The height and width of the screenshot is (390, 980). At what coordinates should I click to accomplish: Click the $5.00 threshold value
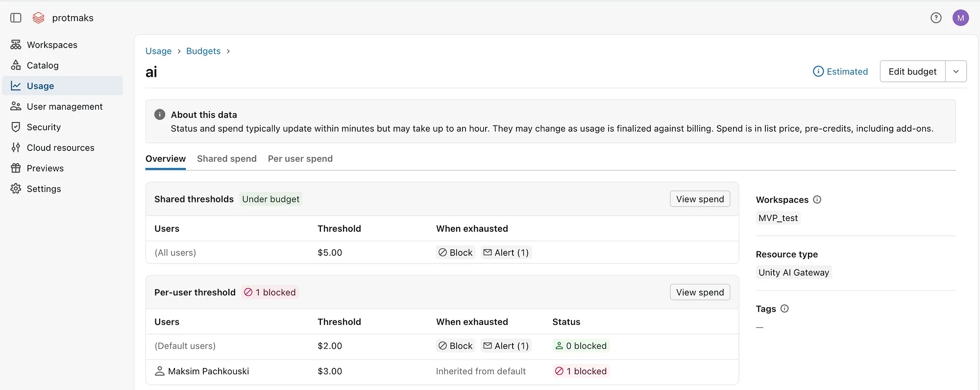click(330, 252)
